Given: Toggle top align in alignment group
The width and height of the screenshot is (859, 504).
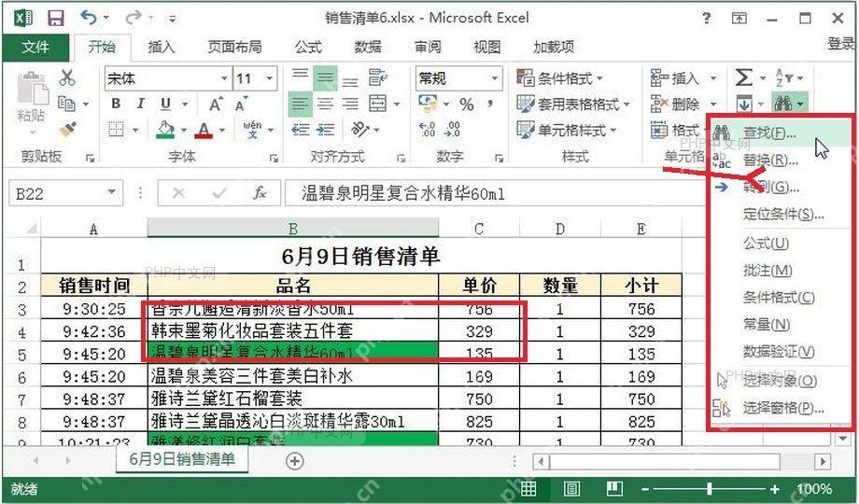Looking at the screenshot, I should pos(301,77).
